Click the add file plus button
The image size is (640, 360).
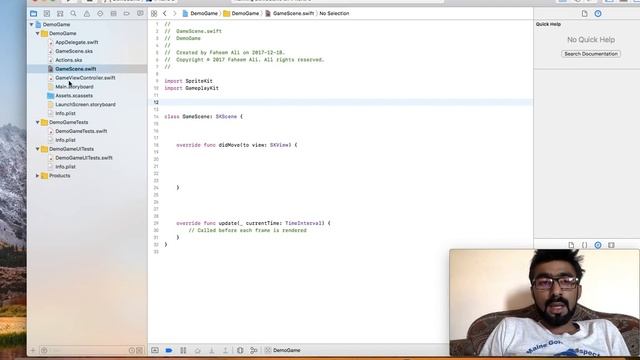click(33, 350)
